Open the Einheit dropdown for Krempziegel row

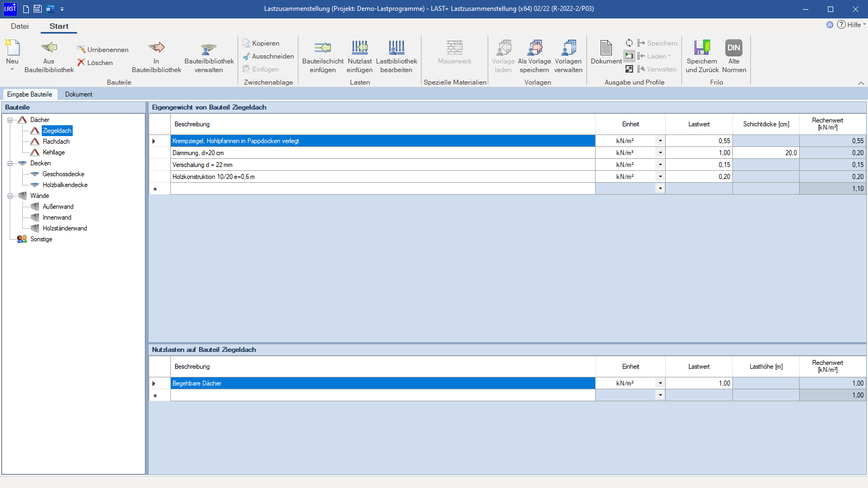point(660,141)
